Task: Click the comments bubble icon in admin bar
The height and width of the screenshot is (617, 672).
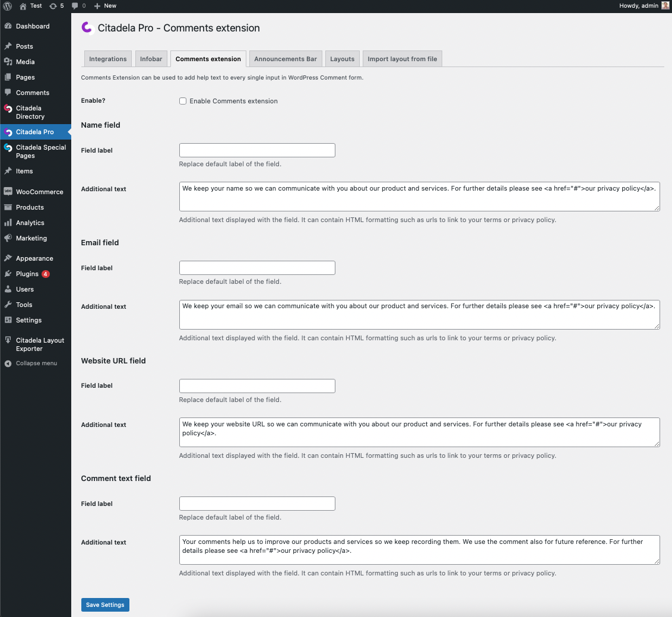Action: 75,6
